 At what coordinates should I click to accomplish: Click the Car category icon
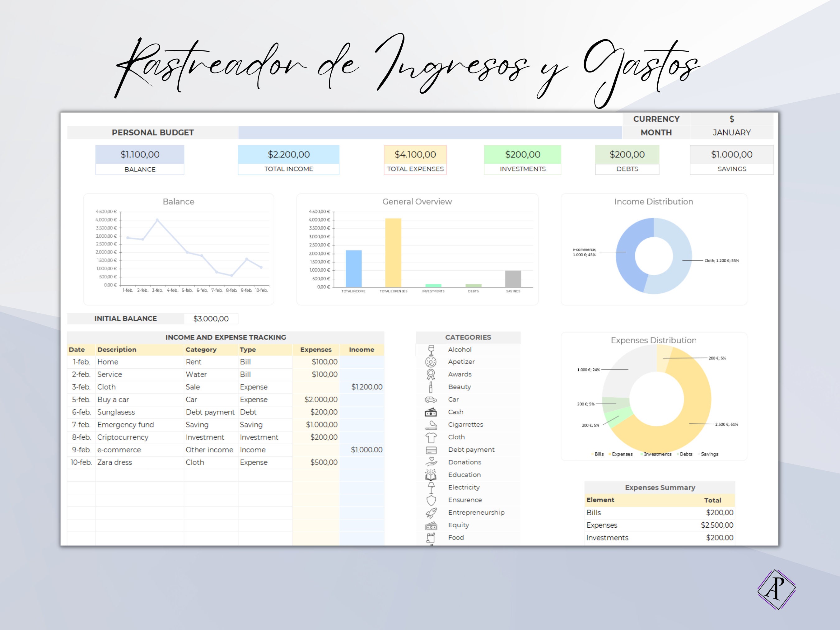(x=431, y=399)
